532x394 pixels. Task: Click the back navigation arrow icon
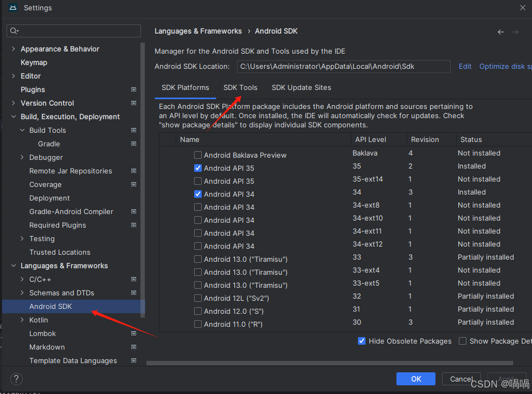point(501,32)
